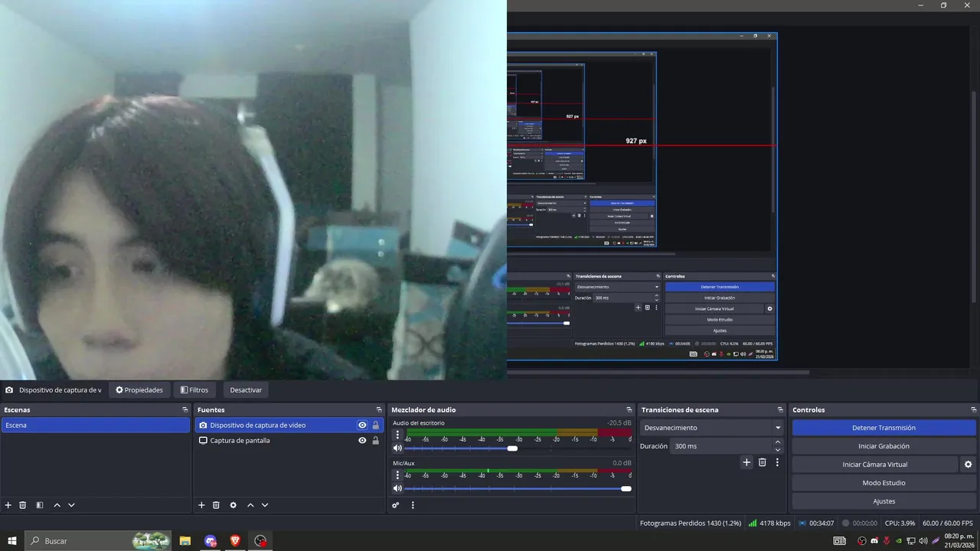The height and width of the screenshot is (551, 980).
Task: Open Filtros for the selected source
Action: coord(194,390)
